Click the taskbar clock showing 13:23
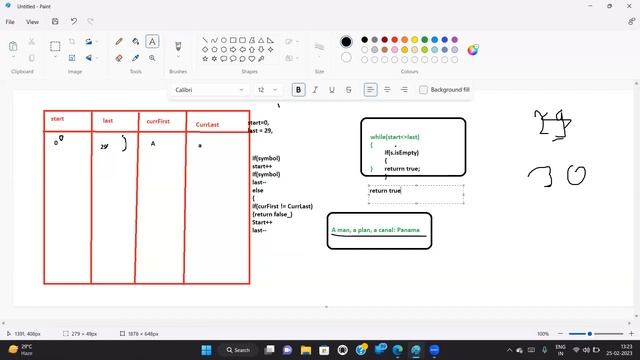This screenshot has height=360, width=640. point(620,350)
